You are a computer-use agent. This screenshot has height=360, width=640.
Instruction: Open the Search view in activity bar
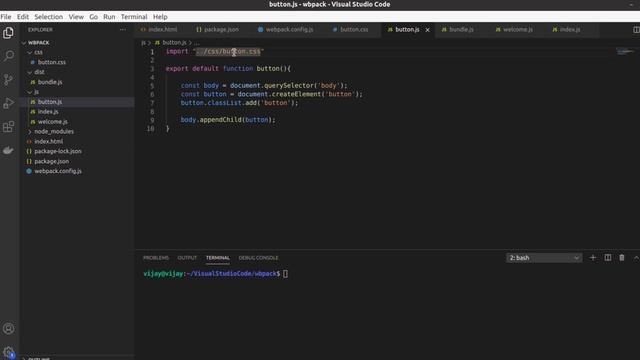[x=8, y=56]
